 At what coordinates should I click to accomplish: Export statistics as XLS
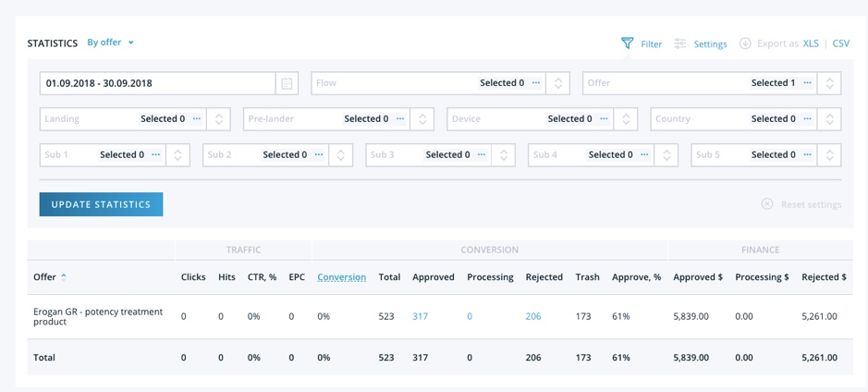[x=811, y=43]
